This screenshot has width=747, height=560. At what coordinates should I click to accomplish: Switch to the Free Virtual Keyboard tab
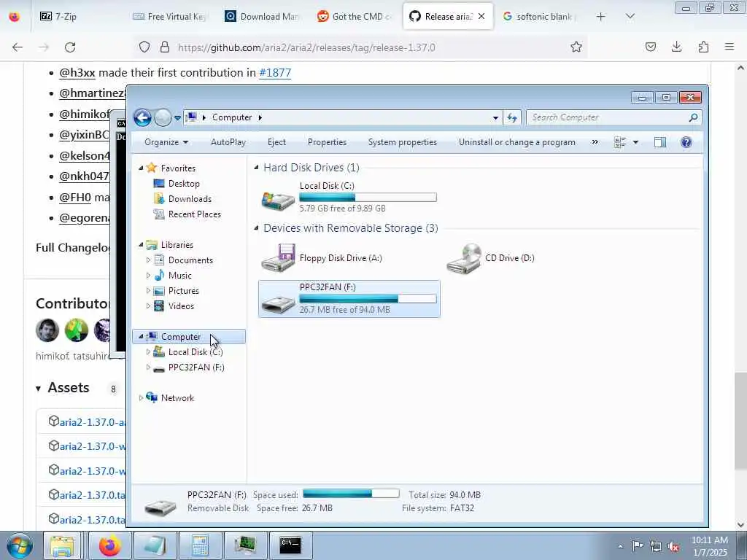171,16
